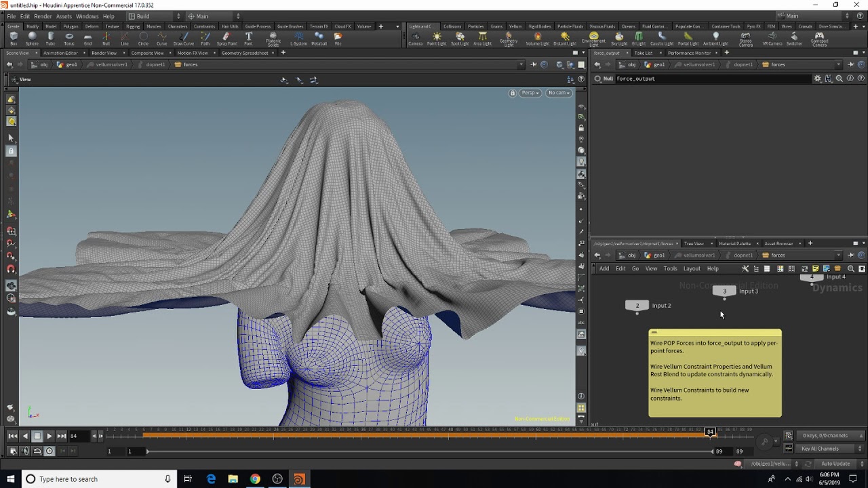This screenshot has width=868, height=488.
Task: Toggle network editor display options eye icon
Action: click(x=861, y=268)
